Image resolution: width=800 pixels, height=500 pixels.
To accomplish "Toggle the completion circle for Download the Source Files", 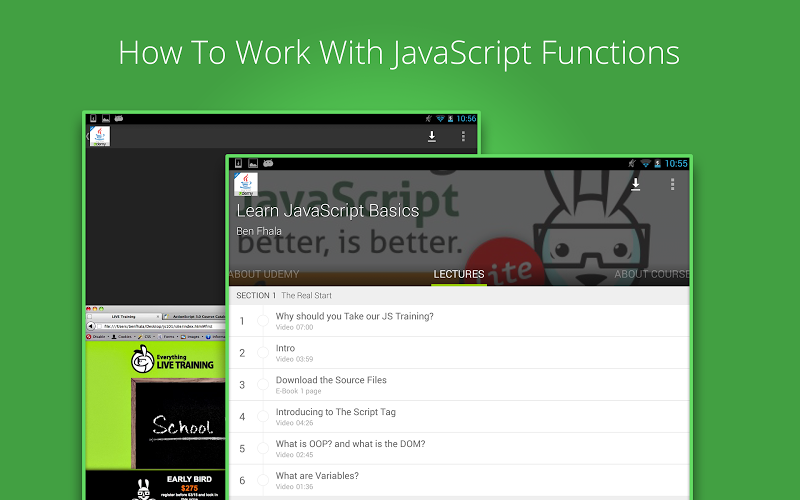I will 263,384.
